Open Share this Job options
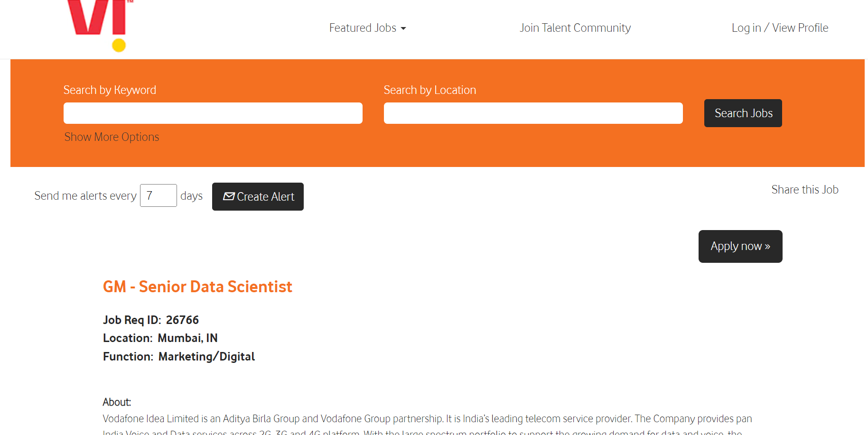 [804, 190]
